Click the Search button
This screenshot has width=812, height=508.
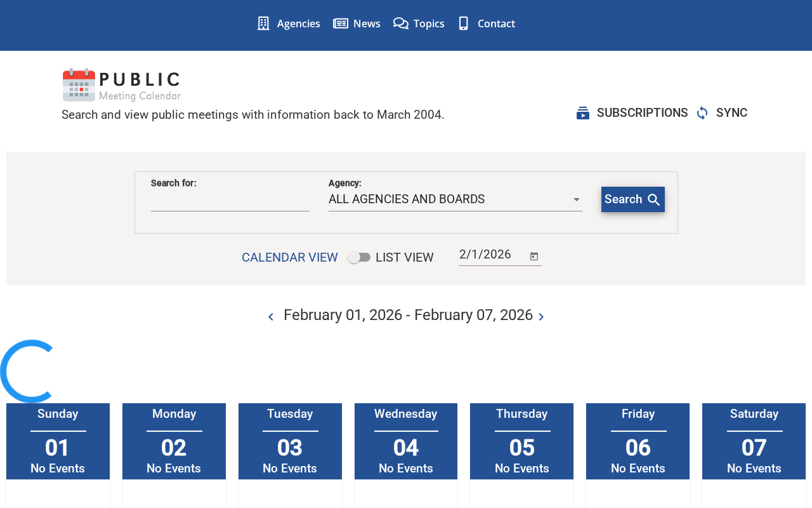633,199
